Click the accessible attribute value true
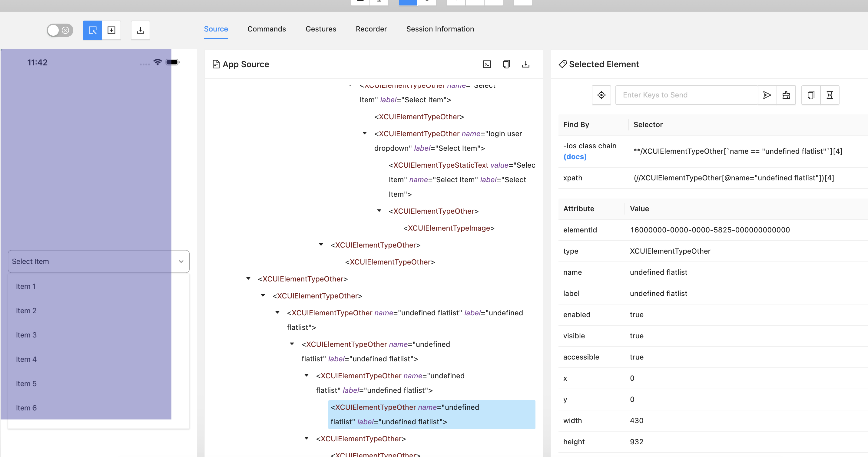The height and width of the screenshot is (457, 868). point(637,357)
